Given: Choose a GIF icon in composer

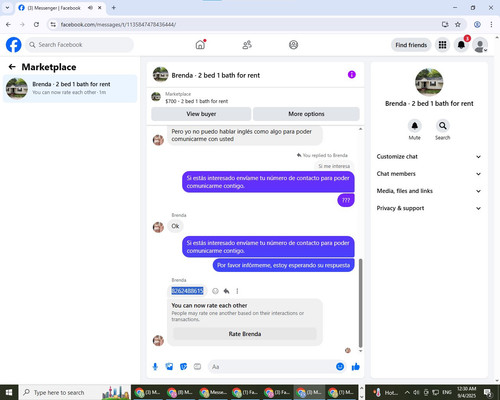Looking at the screenshot, I should [197, 367].
